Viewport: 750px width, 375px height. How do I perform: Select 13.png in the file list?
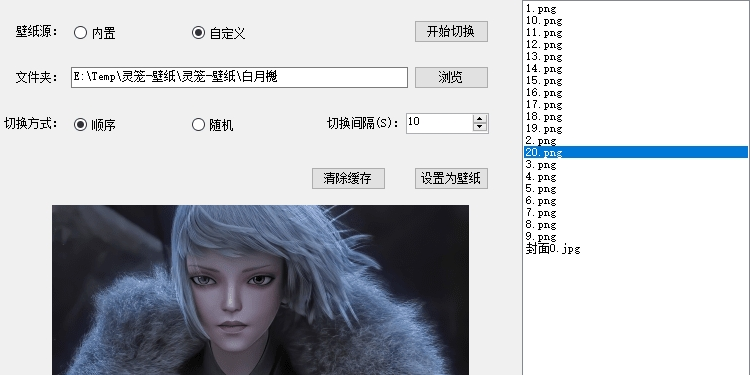point(636,56)
